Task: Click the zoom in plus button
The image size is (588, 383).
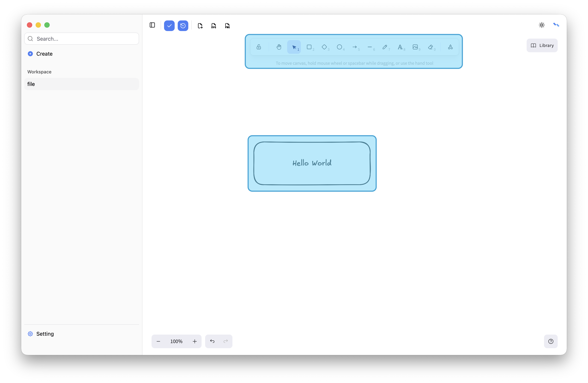Action: coord(195,341)
